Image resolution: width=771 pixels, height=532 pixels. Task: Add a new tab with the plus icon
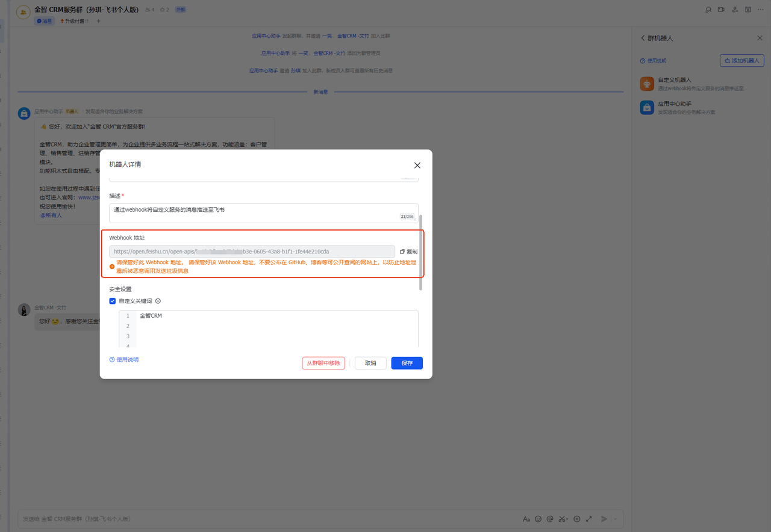click(x=99, y=21)
